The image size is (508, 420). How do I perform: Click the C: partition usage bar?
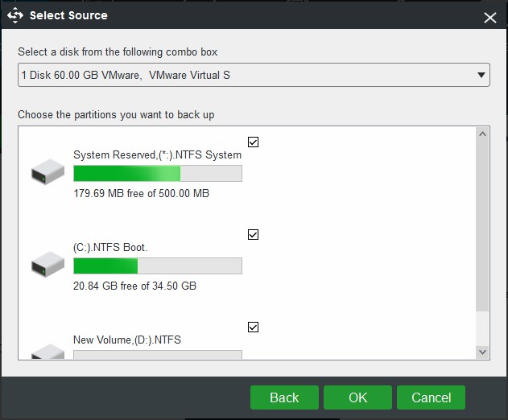157,266
